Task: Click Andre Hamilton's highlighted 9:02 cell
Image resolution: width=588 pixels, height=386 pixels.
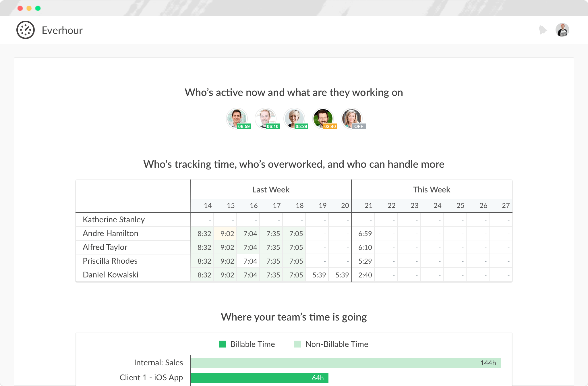Action: point(225,233)
